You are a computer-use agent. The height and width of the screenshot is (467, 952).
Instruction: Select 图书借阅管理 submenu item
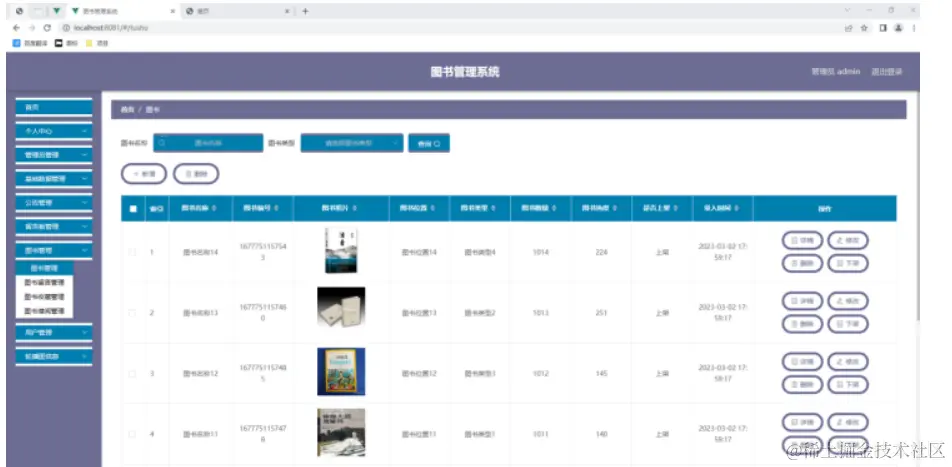pyautogui.click(x=44, y=311)
